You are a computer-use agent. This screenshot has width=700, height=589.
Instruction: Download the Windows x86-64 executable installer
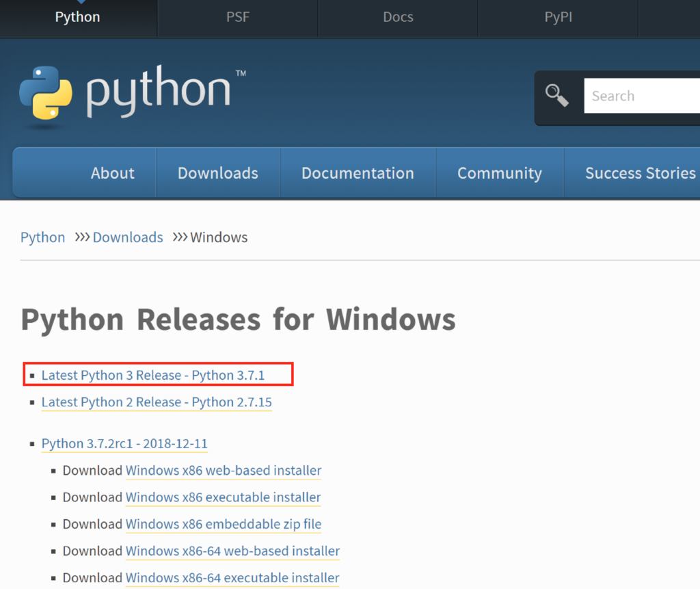(x=232, y=577)
